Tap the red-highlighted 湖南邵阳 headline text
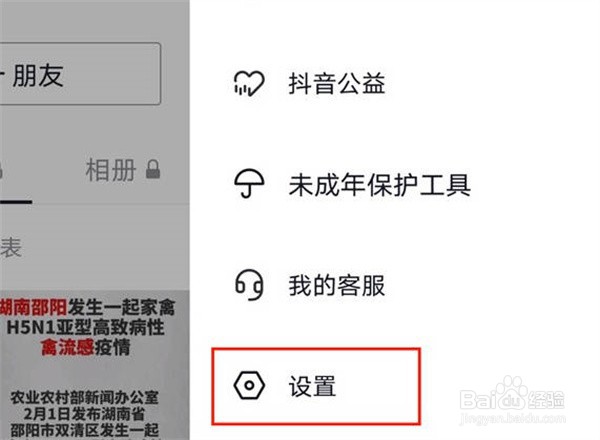 coord(34,307)
